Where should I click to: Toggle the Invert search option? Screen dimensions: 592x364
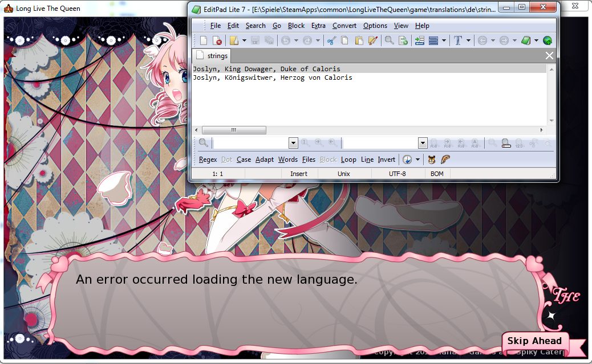click(386, 159)
